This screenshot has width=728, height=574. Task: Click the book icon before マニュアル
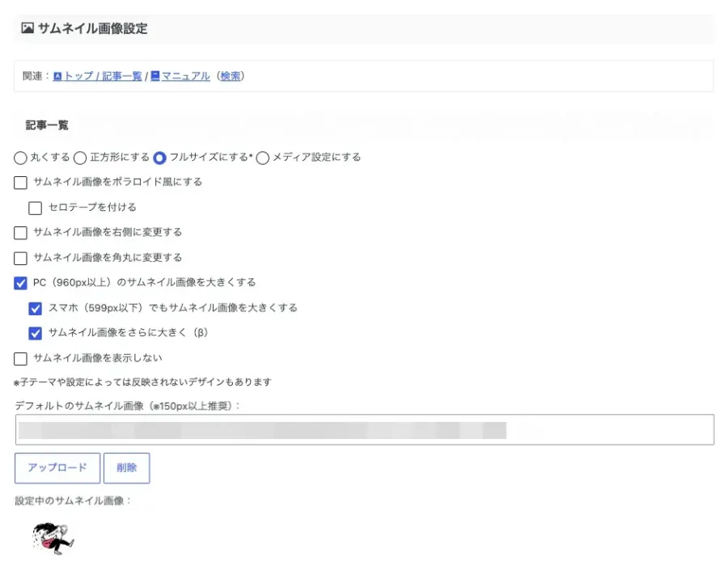tap(155, 76)
